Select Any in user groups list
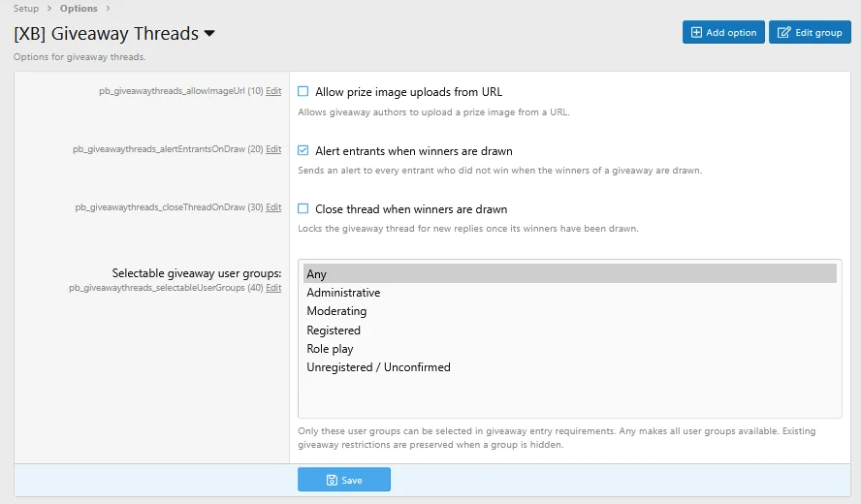 pos(570,273)
